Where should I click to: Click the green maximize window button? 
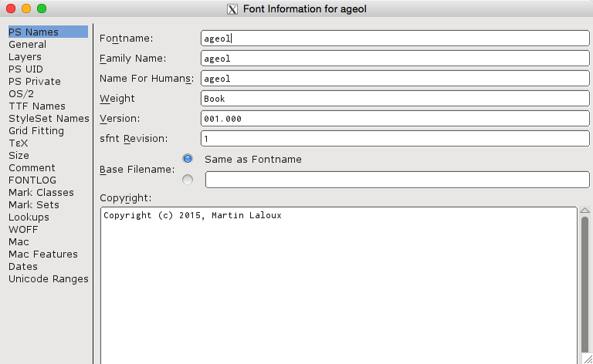pyautogui.click(x=42, y=9)
